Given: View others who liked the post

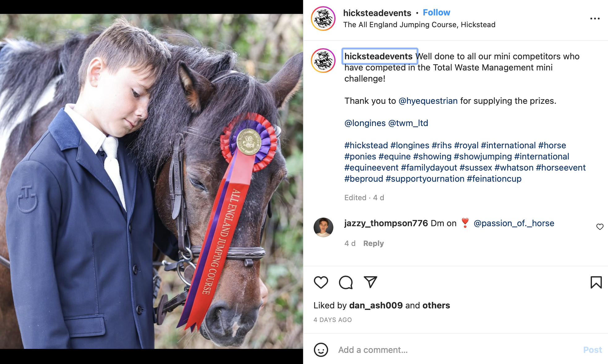Looking at the screenshot, I should point(436,305).
